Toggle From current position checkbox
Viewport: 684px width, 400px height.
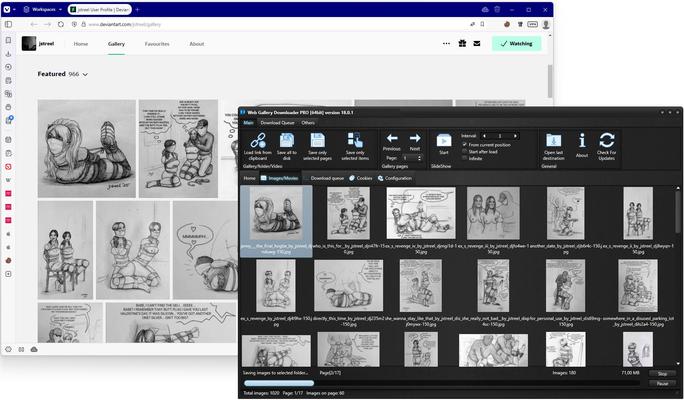465,144
